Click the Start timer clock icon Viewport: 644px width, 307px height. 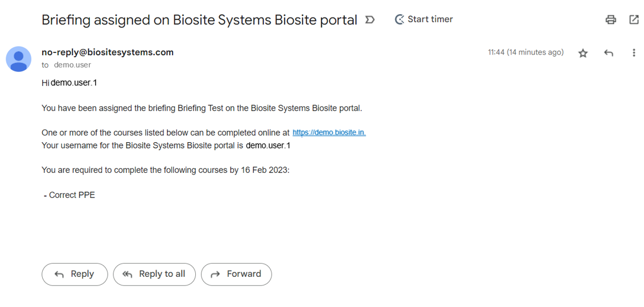pyautogui.click(x=399, y=19)
